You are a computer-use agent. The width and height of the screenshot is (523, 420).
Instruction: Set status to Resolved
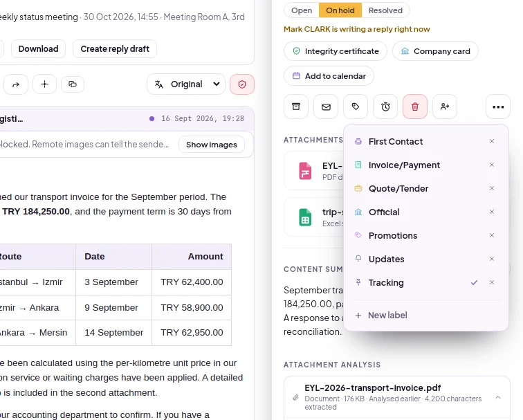pyautogui.click(x=385, y=10)
